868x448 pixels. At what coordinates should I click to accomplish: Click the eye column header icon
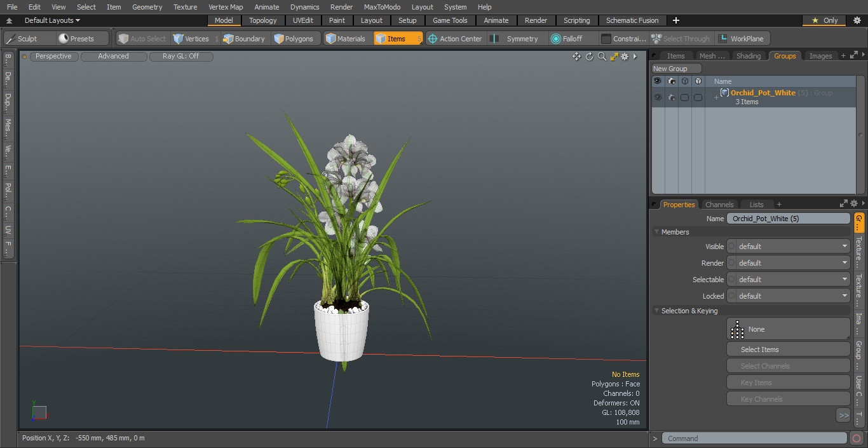(658, 81)
